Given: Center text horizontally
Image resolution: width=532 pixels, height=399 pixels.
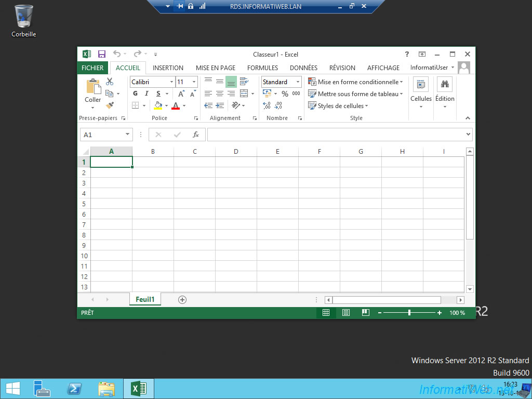Looking at the screenshot, I should tap(220, 94).
